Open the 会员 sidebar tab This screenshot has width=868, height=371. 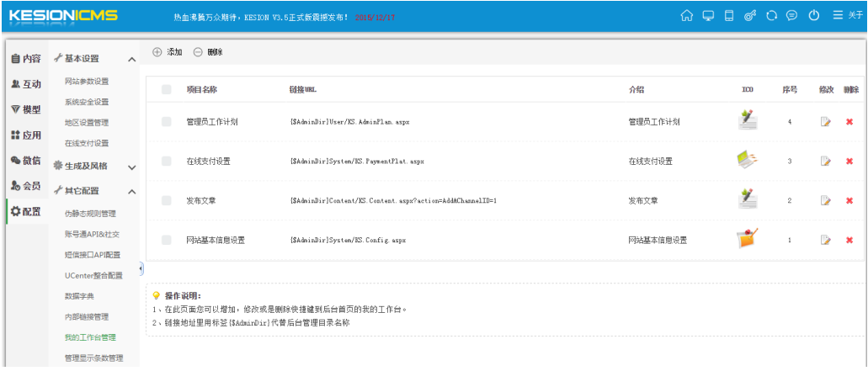pos(25,185)
